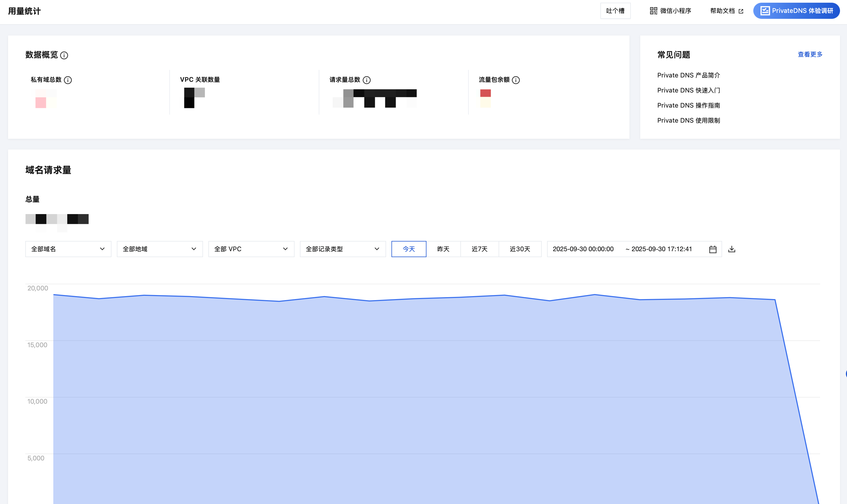The height and width of the screenshot is (504, 847).
Task: Select the 近7天 time range
Action: (x=479, y=249)
